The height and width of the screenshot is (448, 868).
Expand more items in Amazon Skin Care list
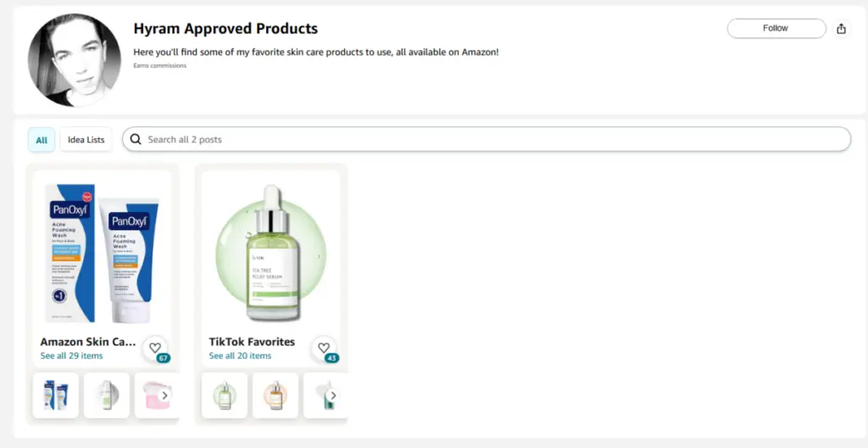164,395
